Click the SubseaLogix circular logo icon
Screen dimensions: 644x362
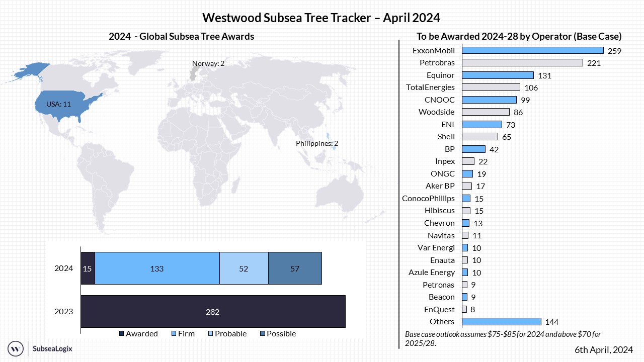[x=16, y=348]
